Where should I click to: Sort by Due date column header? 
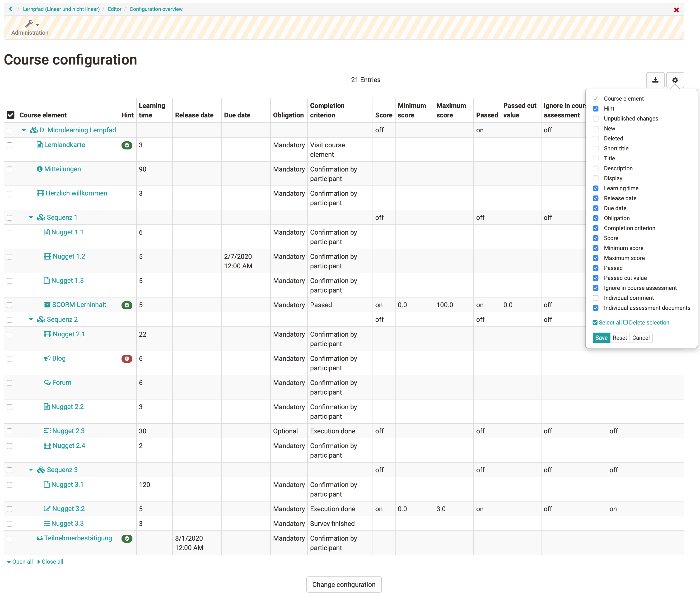click(237, 115)
